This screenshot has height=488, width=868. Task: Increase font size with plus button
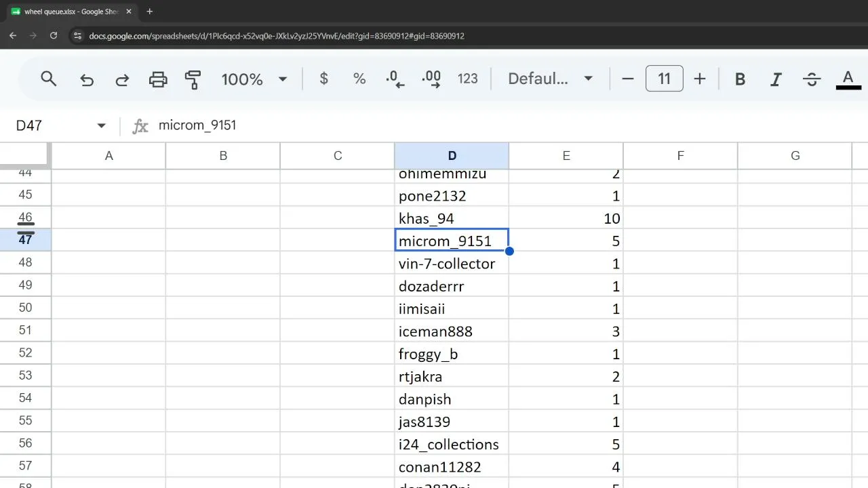point(700,79)
